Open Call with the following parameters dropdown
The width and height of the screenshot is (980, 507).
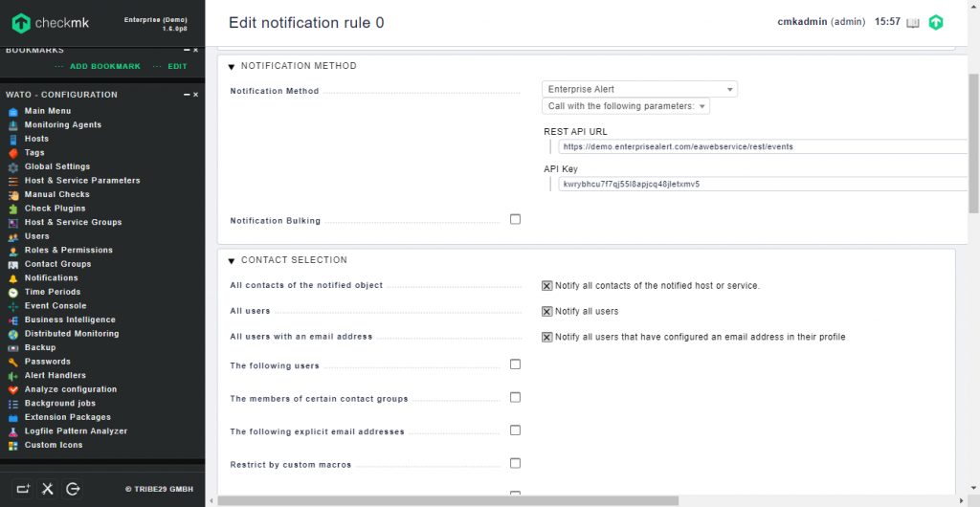(x=626, y=106)
